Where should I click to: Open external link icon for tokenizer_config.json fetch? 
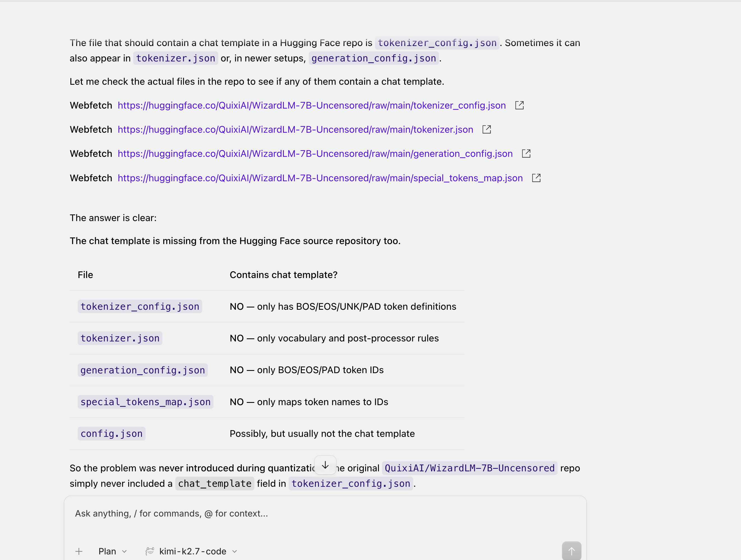coord(519,105)
